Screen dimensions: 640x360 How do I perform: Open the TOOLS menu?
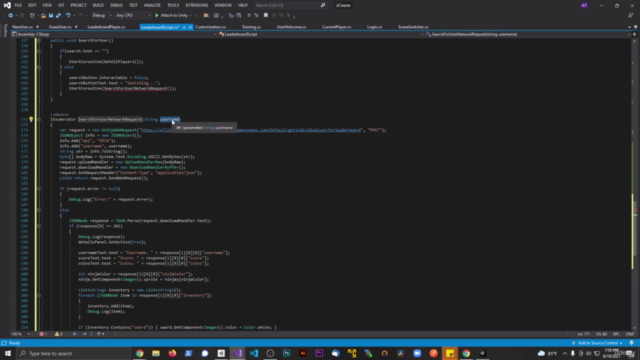click(x=173, y=5)
